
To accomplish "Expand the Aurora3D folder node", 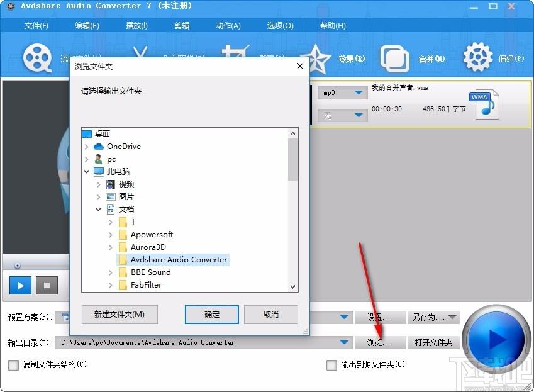I will point(110,248).
